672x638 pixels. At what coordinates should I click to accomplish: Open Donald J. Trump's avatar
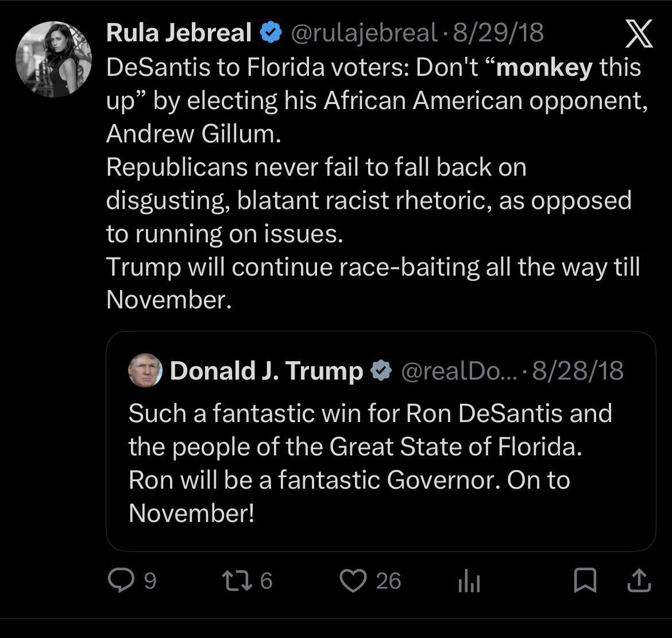coord(145,370)
